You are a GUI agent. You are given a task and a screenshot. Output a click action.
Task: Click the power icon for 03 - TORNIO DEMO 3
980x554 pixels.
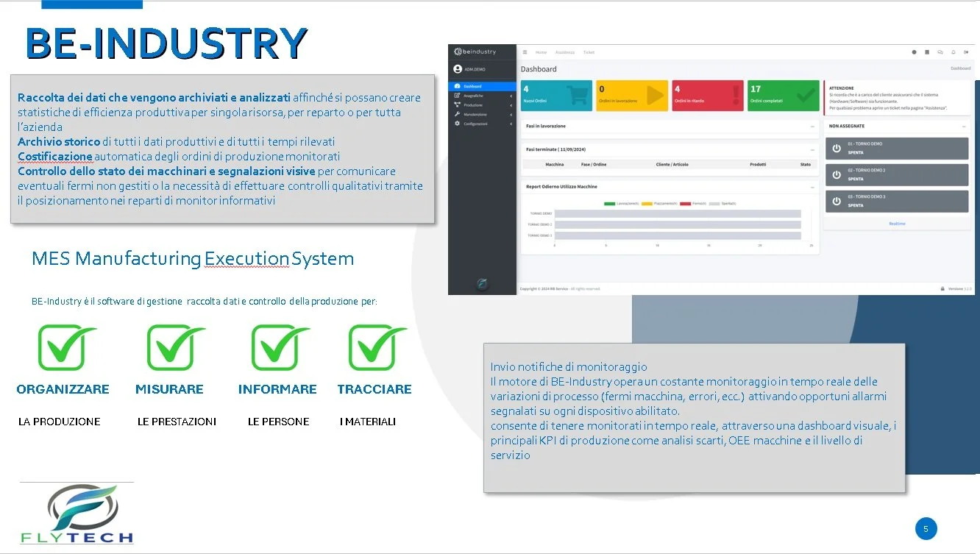click(x=836, y=201)
